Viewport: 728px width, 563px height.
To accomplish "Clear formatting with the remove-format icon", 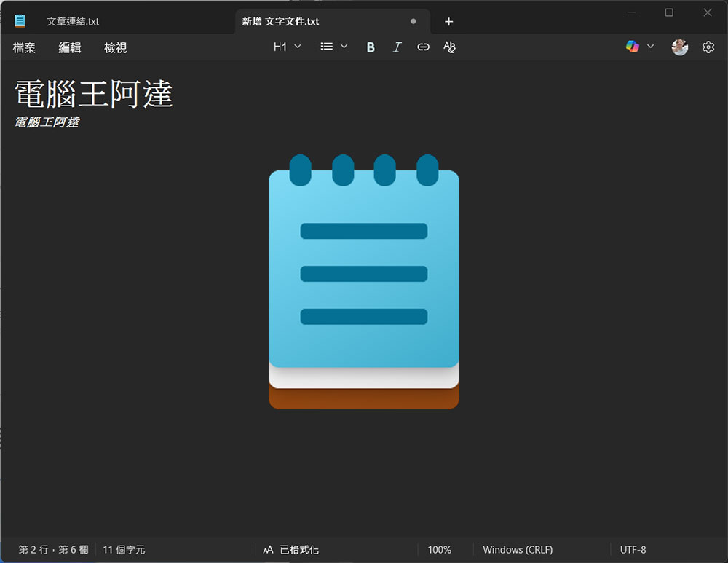I will (x=449, y=47).
